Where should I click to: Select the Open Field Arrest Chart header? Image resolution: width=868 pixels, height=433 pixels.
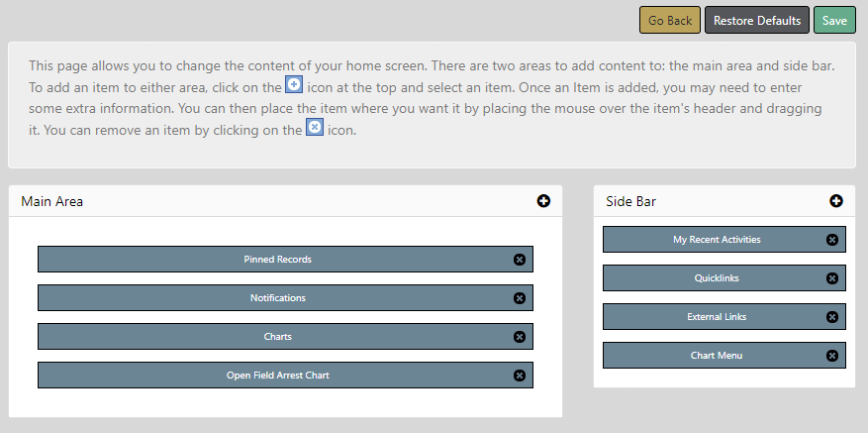tap(278, 376)
